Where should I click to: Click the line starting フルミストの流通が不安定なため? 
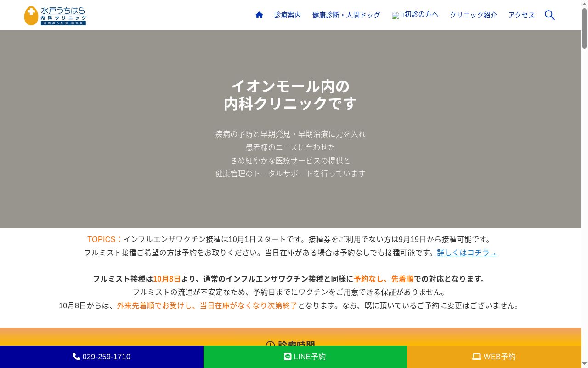click(289, 292)
